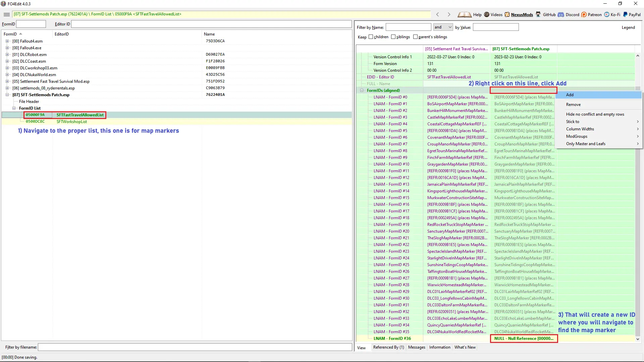Toggle the Keep children checkbox
Image resolution: width=644 pixels, height=362 pixels.
[371, 37]
